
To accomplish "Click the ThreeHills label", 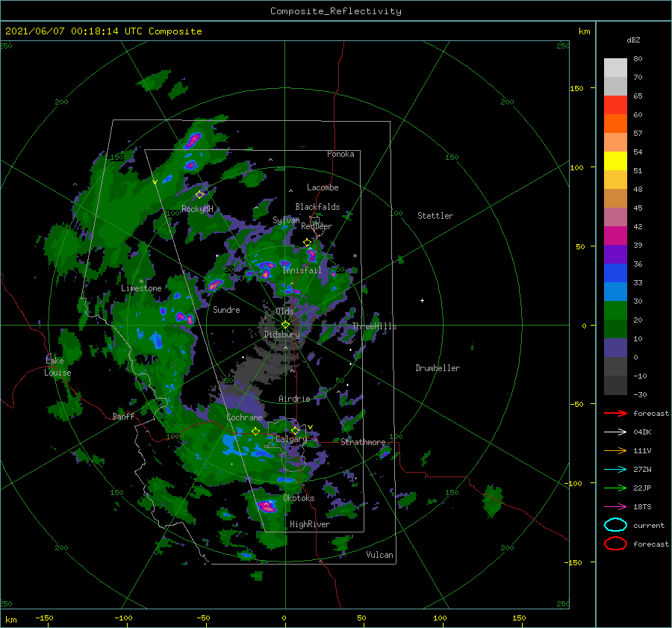I will [374, 326].
